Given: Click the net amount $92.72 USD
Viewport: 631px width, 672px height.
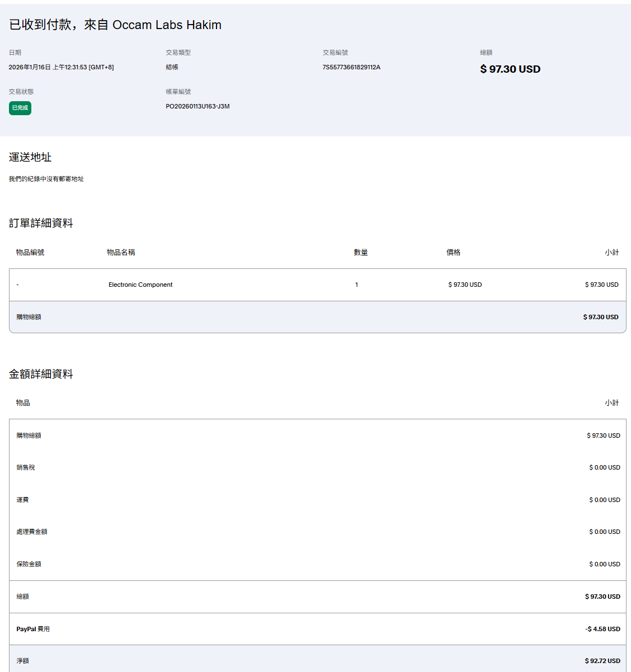Looking at the screenshot, I should click(602, 661).
